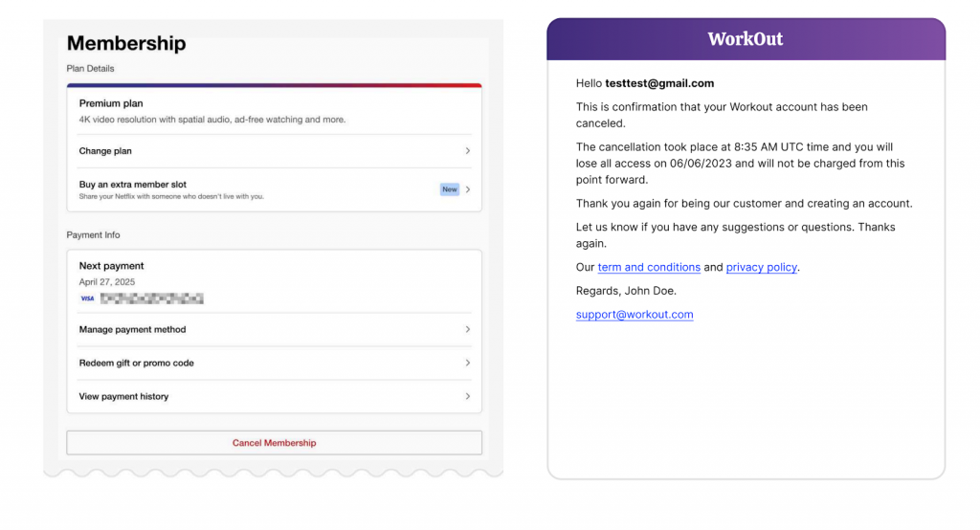Click the Visa card logo icon
This screenshot has height=530, width=980.
(87, 298)
